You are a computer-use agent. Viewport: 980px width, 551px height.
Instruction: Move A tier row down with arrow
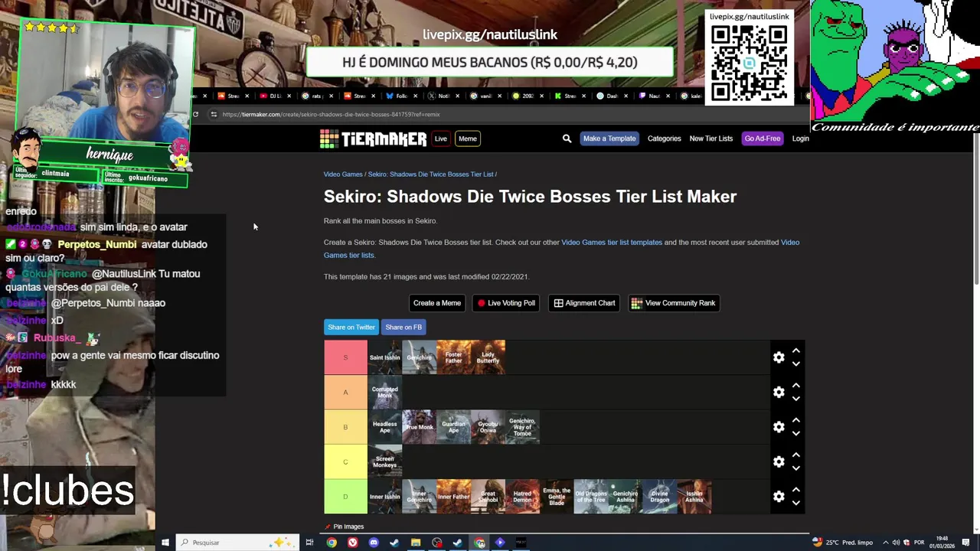[x=796, y=398]
